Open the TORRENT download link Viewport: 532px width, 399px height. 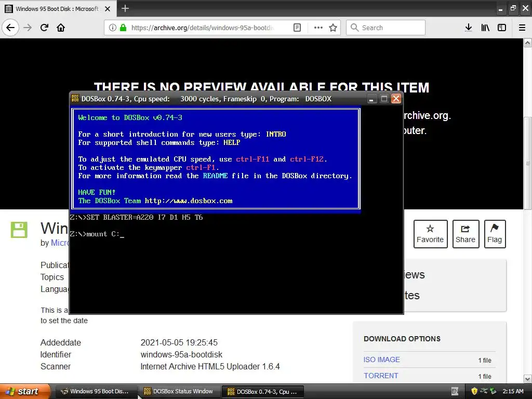[381, 376]
